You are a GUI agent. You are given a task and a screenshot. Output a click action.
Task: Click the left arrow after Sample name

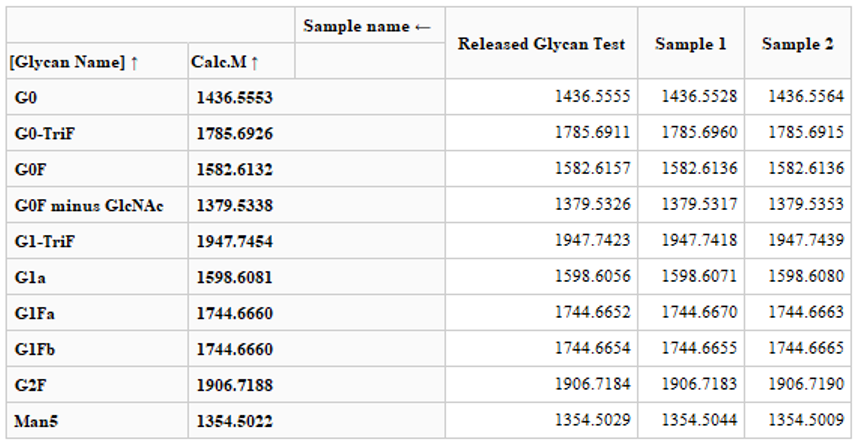423,26
